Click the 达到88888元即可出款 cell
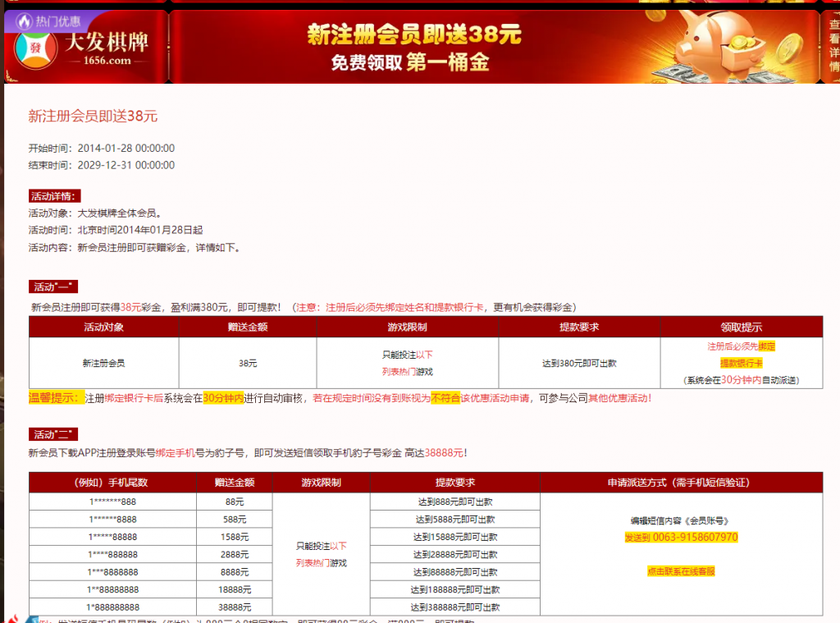Screen dimensions: 840x623 [x=454, y=572]
